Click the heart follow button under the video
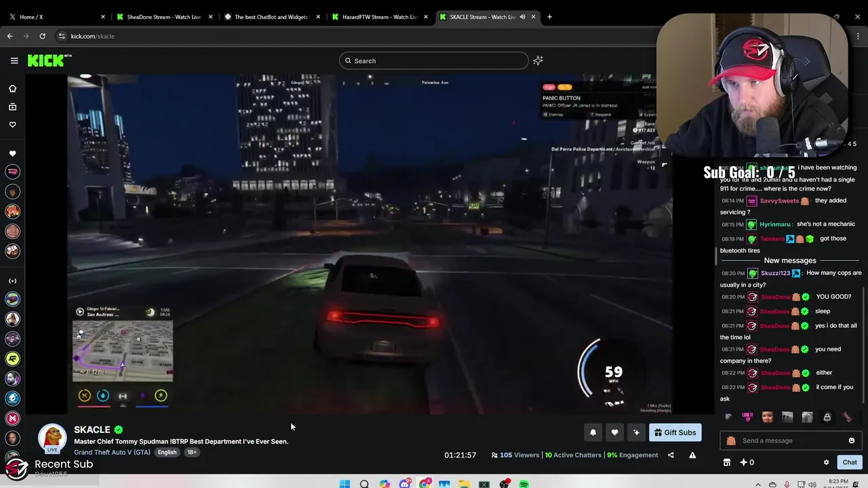 (x=614, y=432)
